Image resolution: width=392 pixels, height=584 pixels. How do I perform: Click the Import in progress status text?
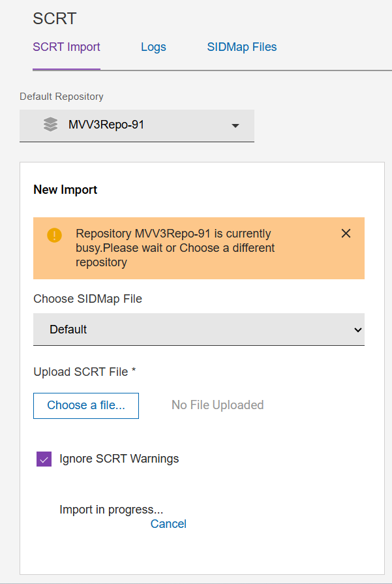pyautogui.click(x=111, y=510)
